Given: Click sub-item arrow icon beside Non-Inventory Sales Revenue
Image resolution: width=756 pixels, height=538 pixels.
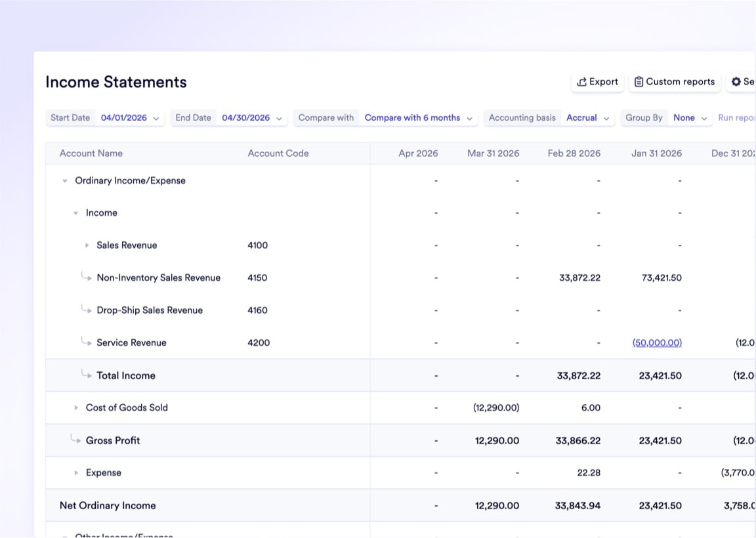Looking at the screenshot, I should coord(87,278).
